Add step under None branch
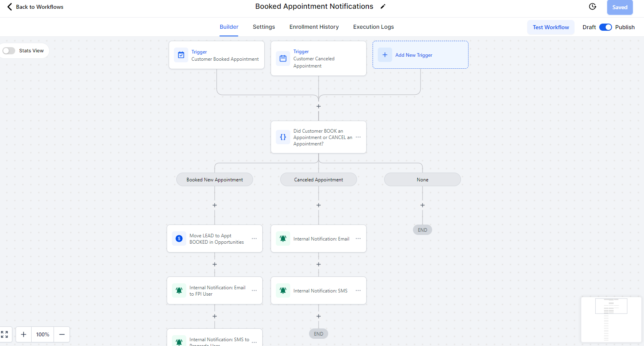The image size is (644, 346). pyautogui.click(x=423, y=205)
